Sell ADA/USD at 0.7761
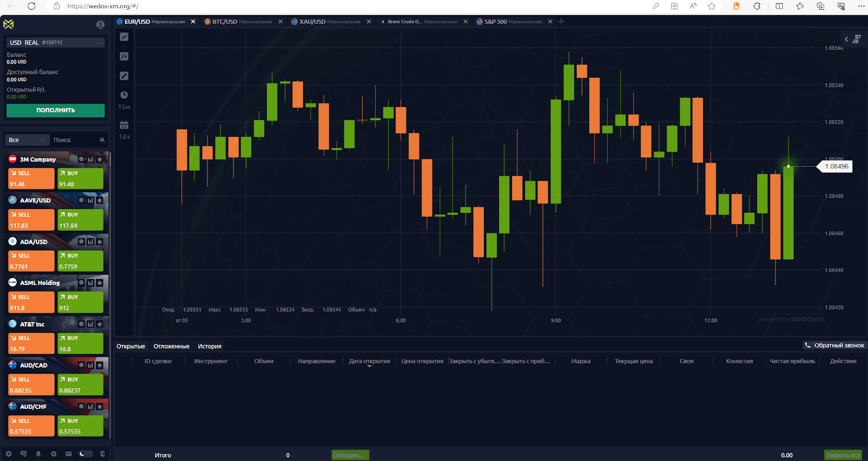This screenshot has height=461, width=868. click(31, 261)
